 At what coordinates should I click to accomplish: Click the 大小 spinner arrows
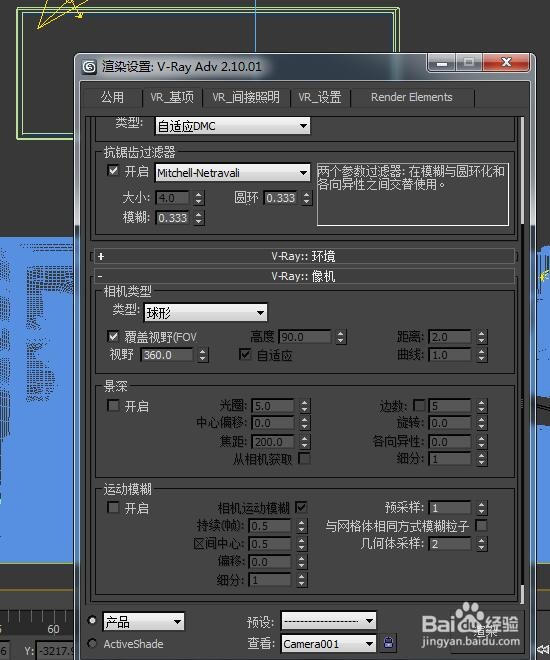[x=199, y=198]
